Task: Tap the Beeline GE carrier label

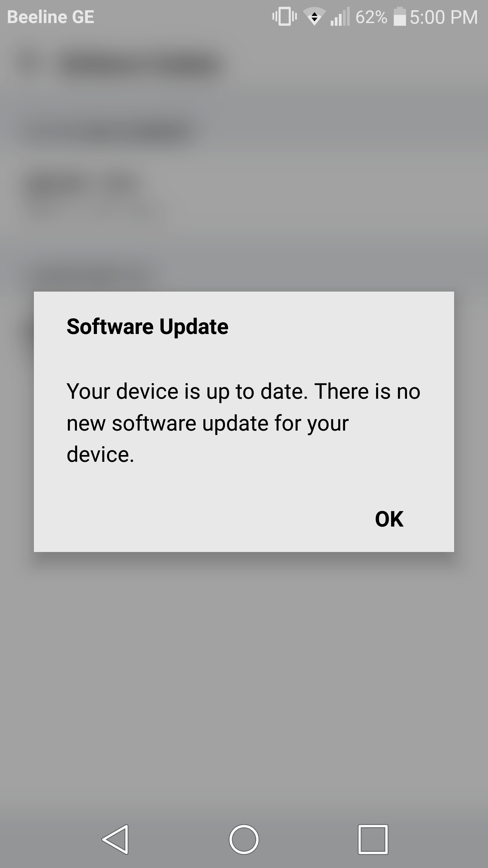Action: click(x=50, y=17)
